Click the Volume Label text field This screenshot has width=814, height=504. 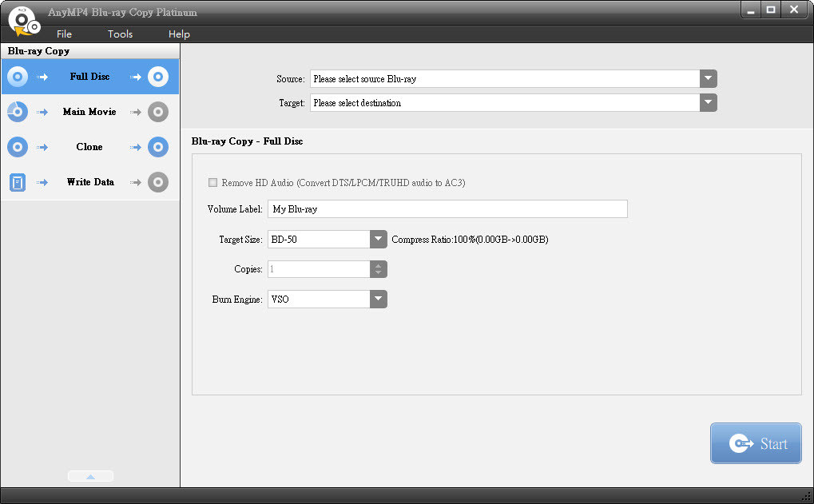coord(447,209)
